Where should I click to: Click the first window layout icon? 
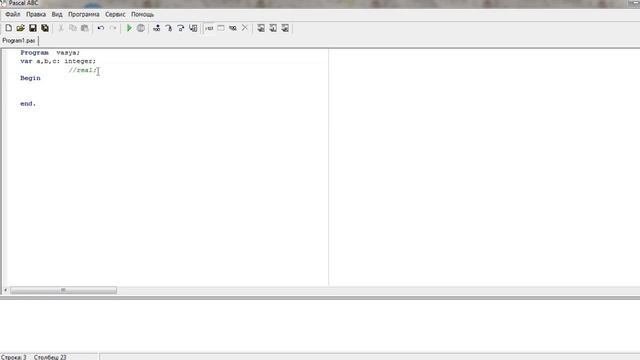261,28
